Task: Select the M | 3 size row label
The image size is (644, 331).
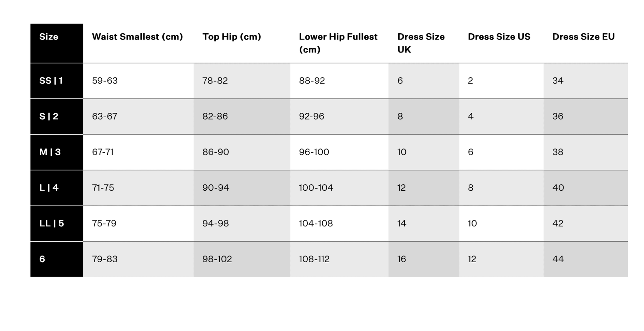Action: 50,152
